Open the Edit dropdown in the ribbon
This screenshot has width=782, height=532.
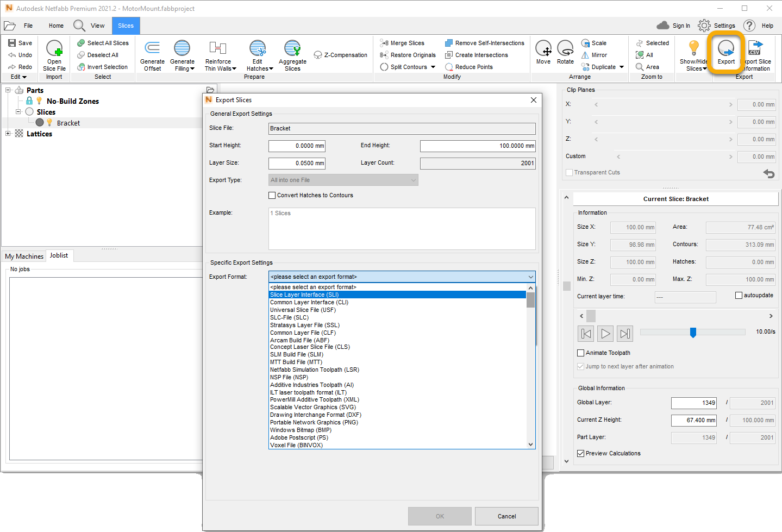(x=18, y=77)
